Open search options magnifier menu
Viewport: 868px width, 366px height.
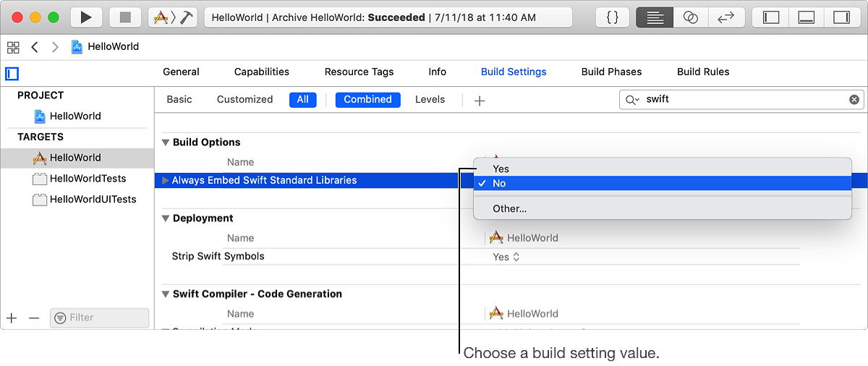coord(632,100)
